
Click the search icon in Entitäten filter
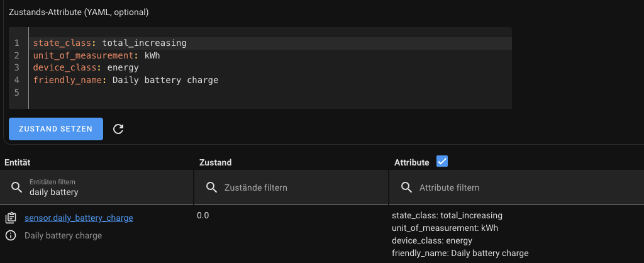(16, 187)
